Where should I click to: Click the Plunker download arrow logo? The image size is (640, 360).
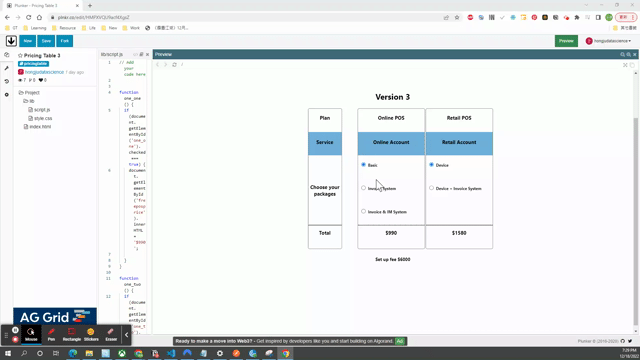coord(11,41)
